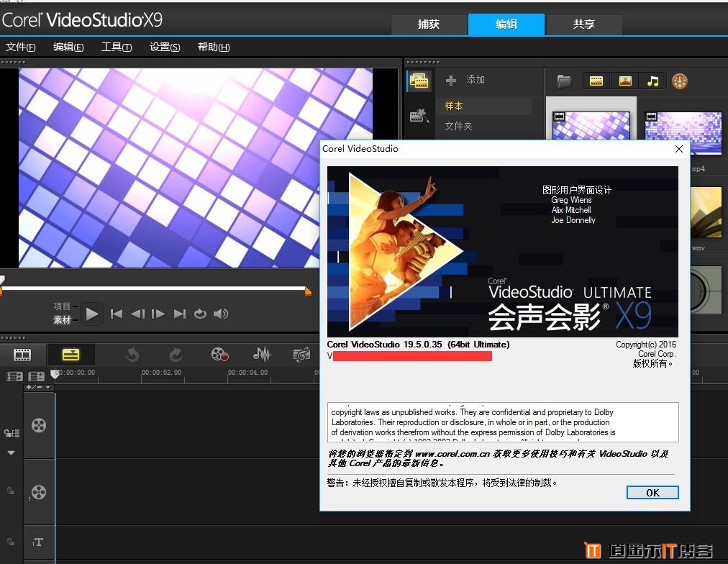
Task: Open the 工具(T) menu
Action: tap(117, 47)
